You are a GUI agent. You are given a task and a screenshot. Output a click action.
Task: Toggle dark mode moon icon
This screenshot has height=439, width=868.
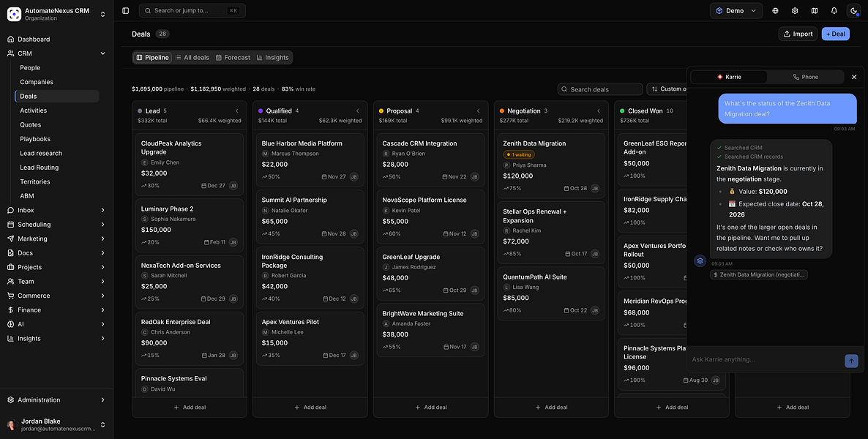point(853,10)
